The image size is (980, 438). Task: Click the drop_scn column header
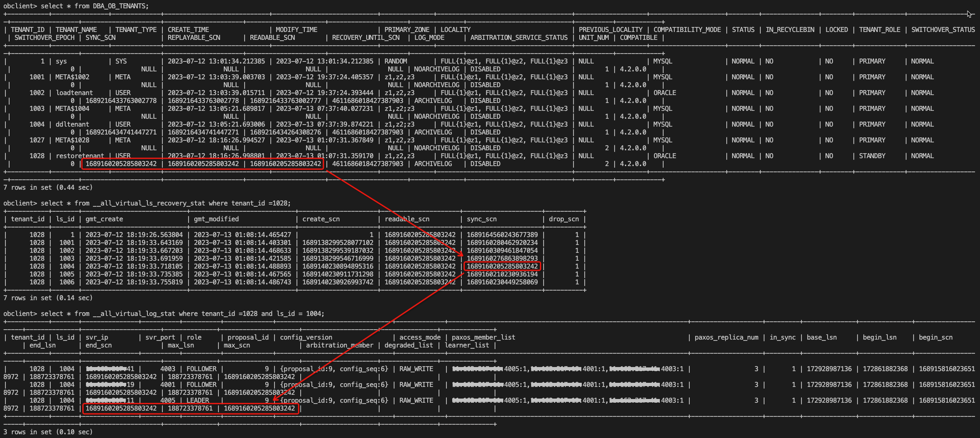(564, 219)
